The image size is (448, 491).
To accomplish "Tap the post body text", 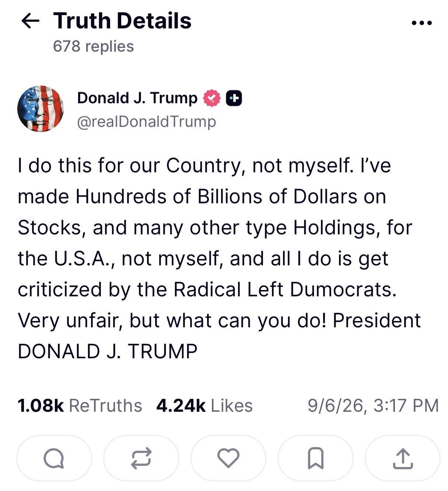I will pyautogui.click(x=220, y=258).
